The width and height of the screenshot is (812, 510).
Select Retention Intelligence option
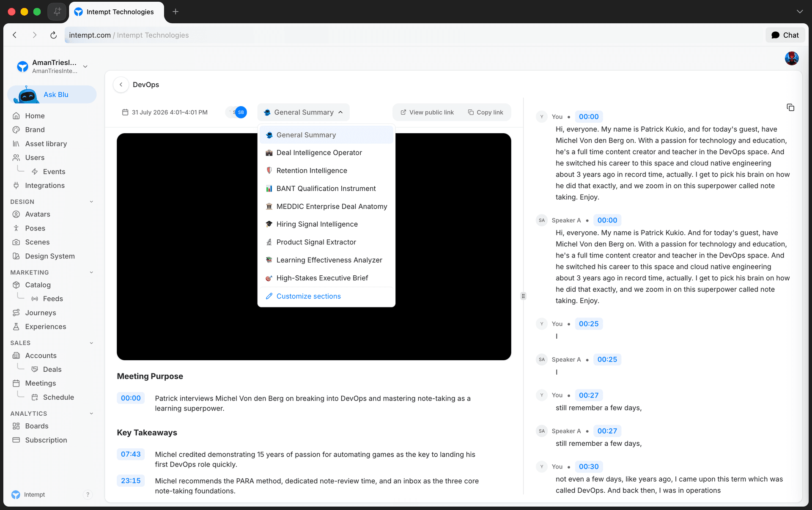click(326, 170)
